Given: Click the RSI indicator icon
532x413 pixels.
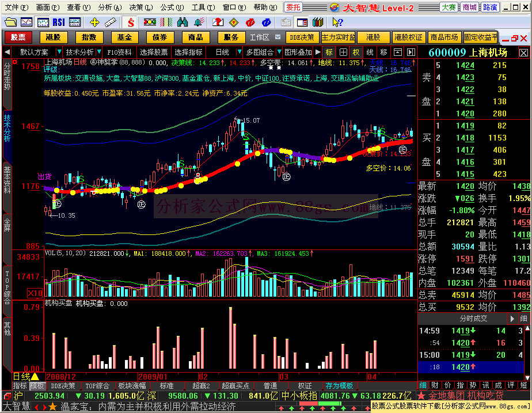Looking at the screenshot, I should pos(59,22).
